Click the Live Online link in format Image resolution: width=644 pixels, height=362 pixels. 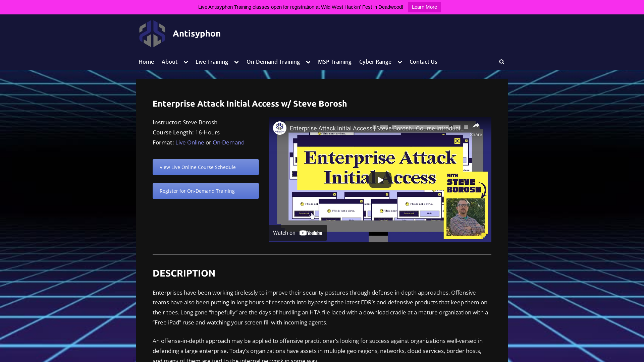[190, 142]
